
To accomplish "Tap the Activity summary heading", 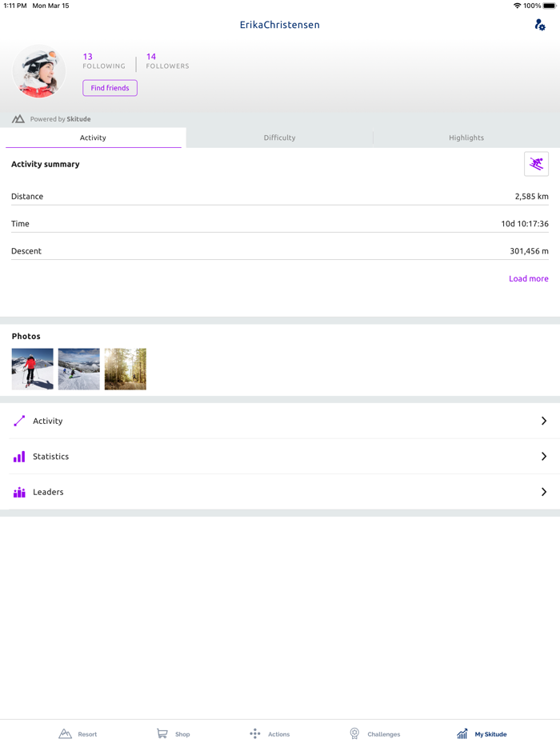I will 46,164.
